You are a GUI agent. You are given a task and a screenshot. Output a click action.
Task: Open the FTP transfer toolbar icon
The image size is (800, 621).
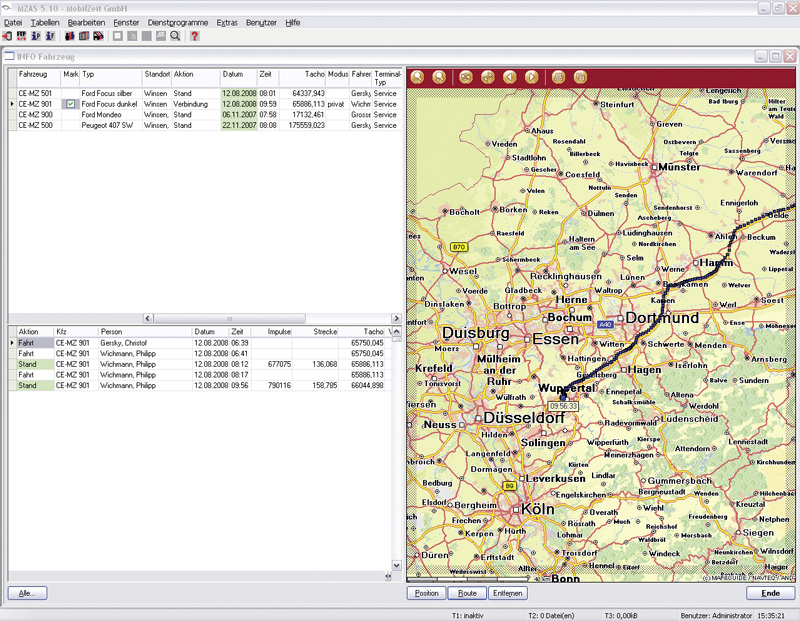21,36
